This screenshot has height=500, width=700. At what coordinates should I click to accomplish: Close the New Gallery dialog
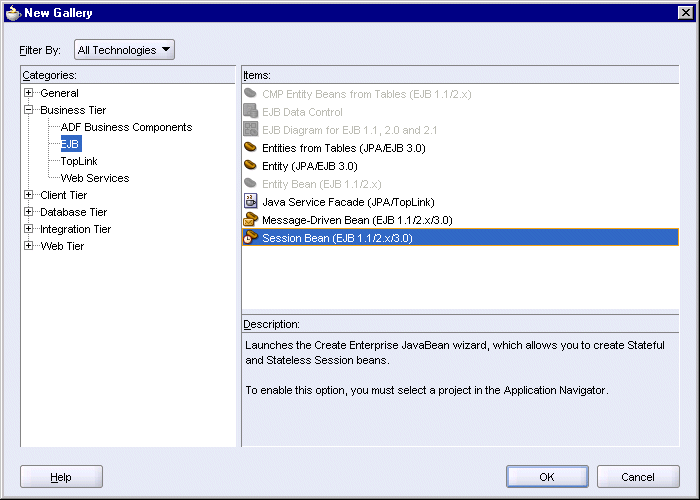point(685,13)
